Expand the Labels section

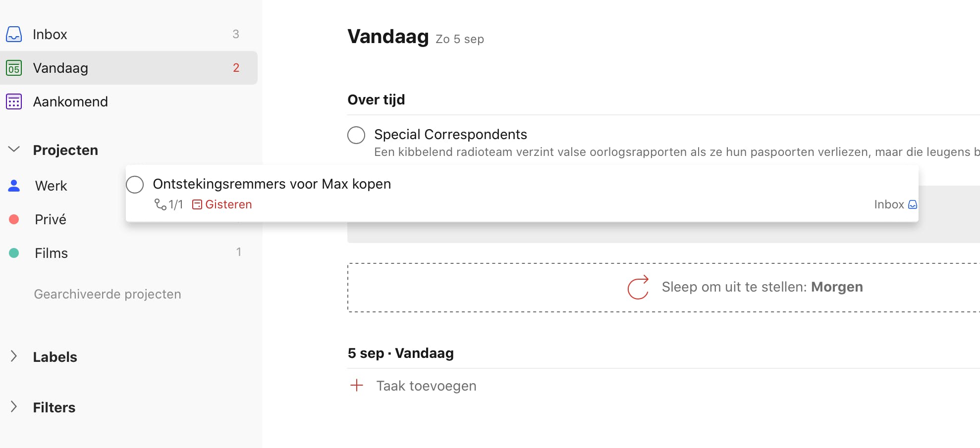click(14, 356)
